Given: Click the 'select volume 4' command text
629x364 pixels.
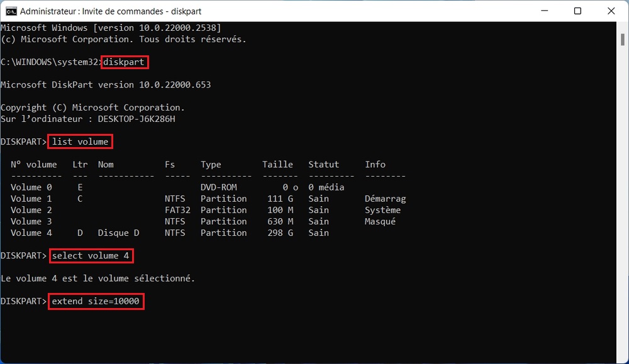Looking at the screenshot, I should click(91, 256).
